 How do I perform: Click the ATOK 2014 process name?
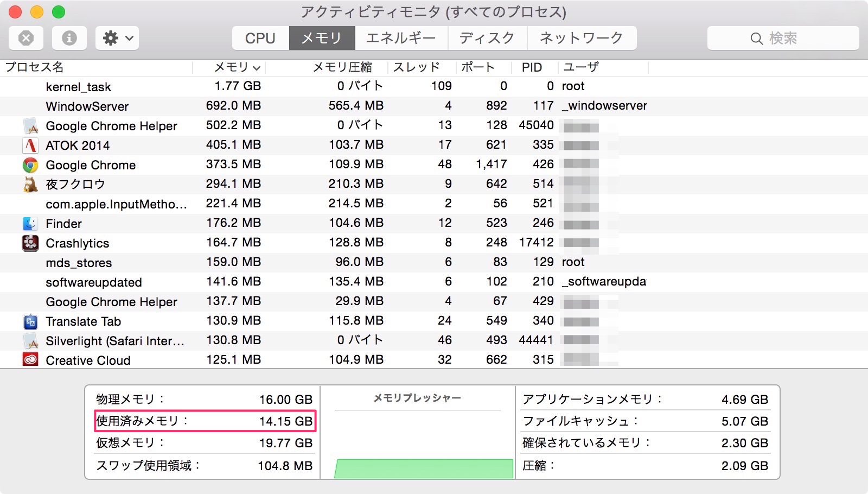78,145
